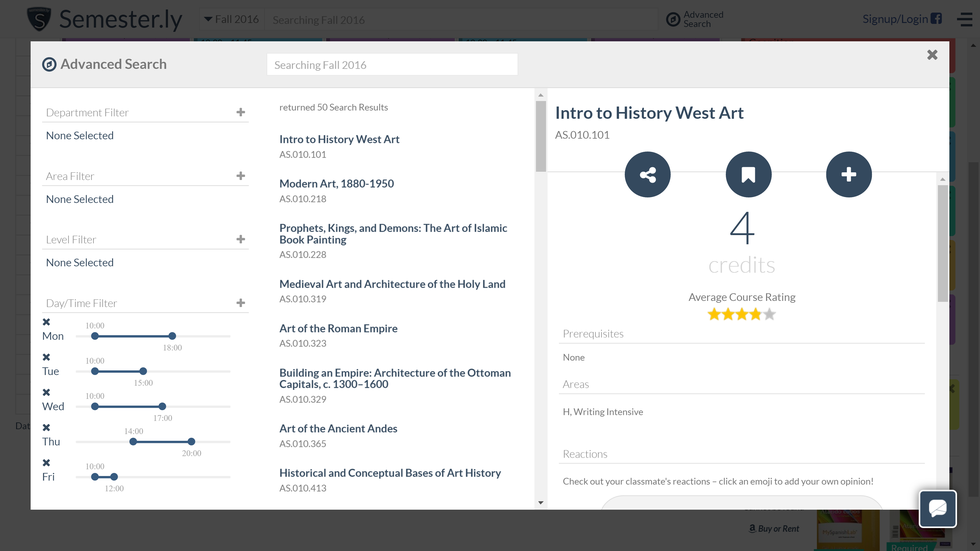
Task: Remove the Fri day filter
Action: point(47,463)
